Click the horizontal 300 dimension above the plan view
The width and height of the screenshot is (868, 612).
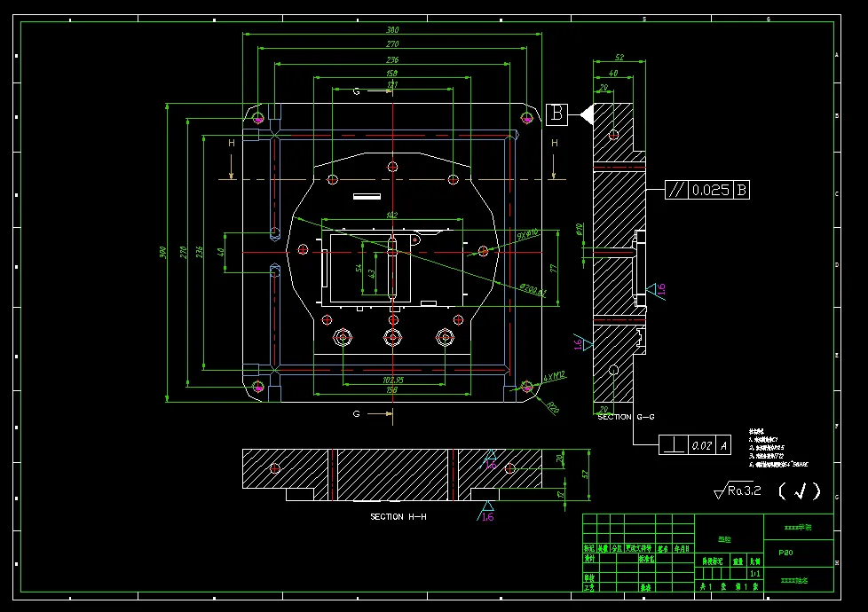[x=392, y=30]
